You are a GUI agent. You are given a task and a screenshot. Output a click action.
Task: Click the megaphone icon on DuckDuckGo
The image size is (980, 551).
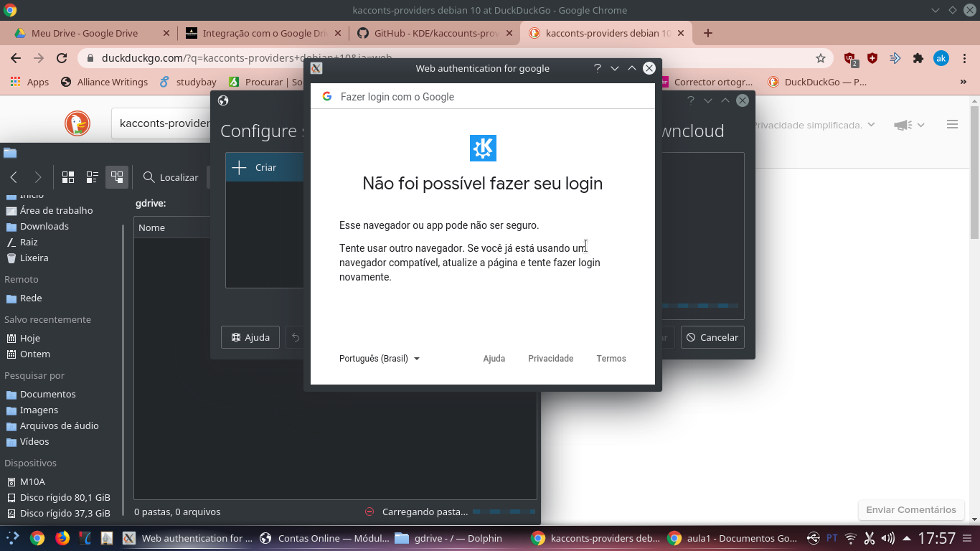(902, 125)
